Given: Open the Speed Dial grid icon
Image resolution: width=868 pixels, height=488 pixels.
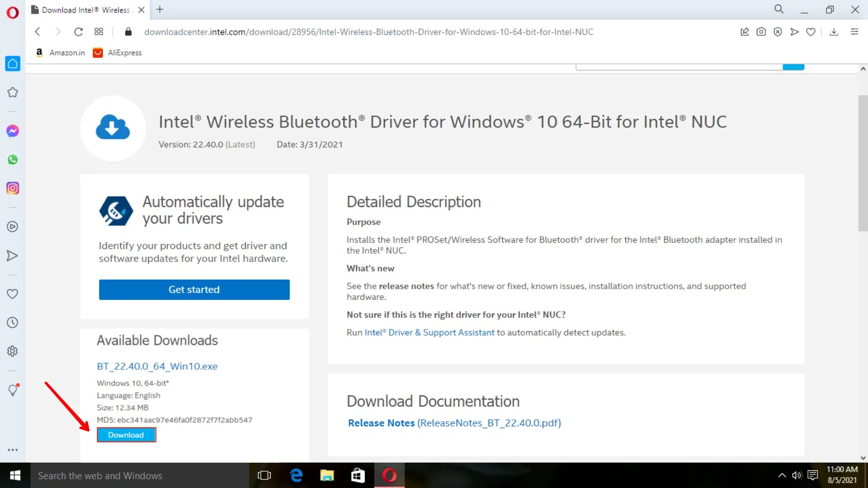Looking at the screenshot, I should click(x=99, y=32).
